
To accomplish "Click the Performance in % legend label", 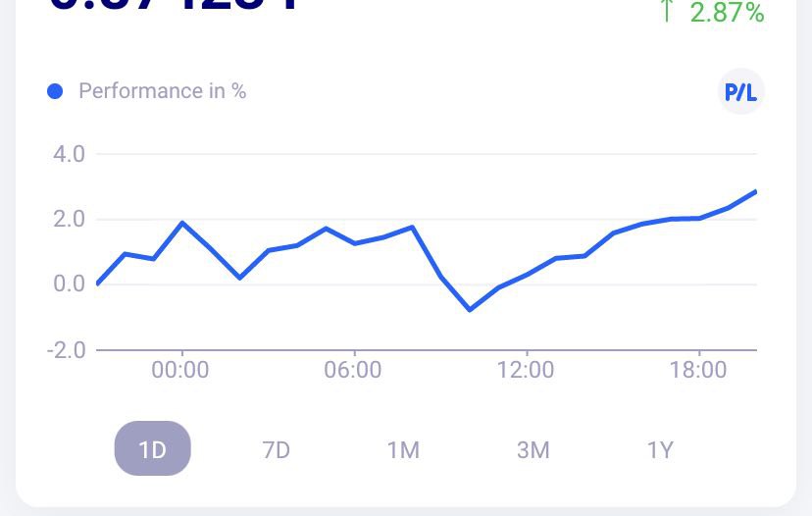I will click(162, 91).
